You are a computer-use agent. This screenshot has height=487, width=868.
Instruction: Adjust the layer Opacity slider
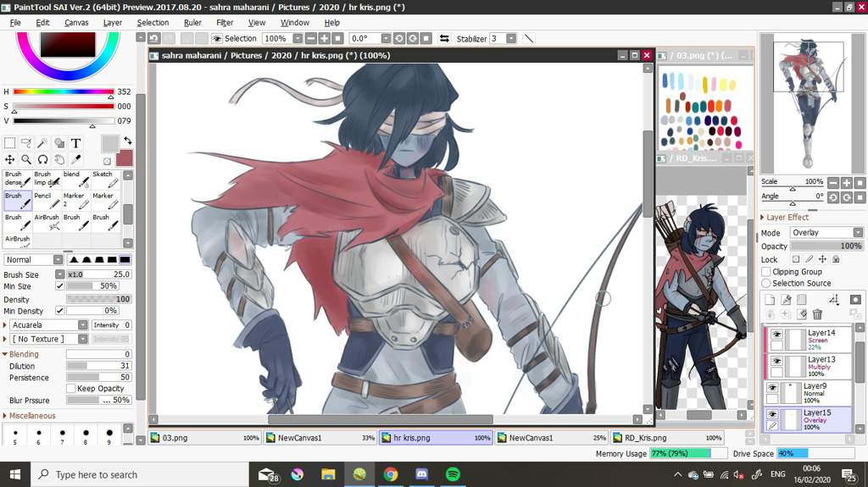826,246
